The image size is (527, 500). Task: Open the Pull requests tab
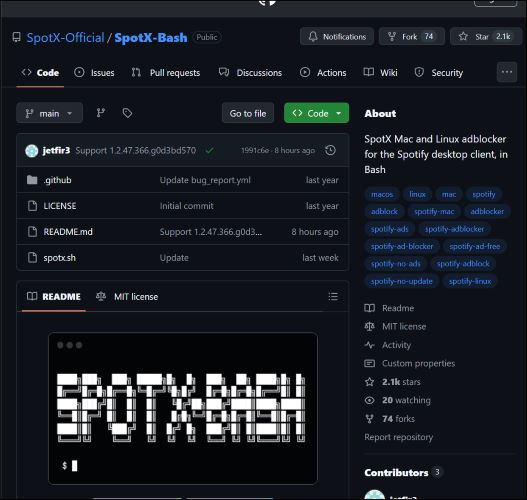click(x=166, y=73)
